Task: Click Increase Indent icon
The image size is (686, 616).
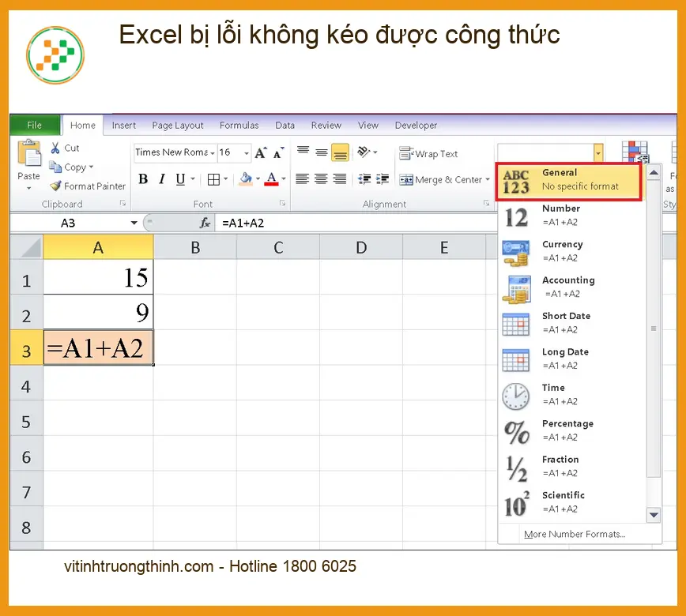Action: (383, 178)
